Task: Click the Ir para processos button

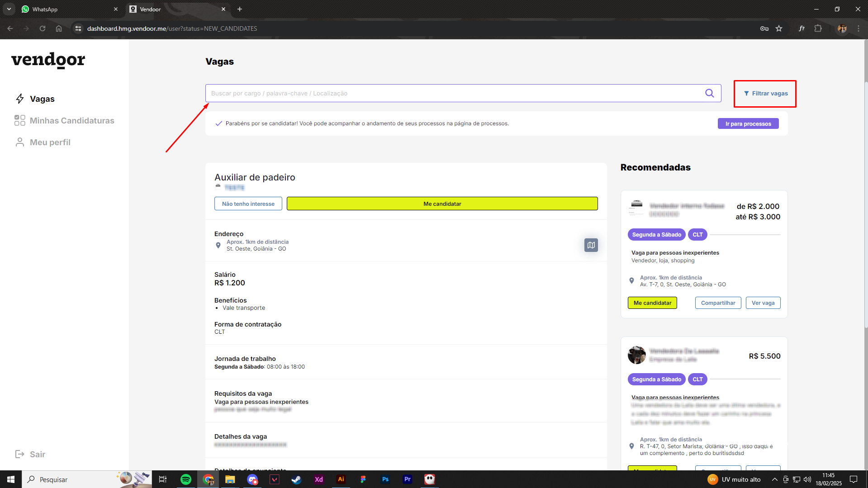Action: [748, 124]
